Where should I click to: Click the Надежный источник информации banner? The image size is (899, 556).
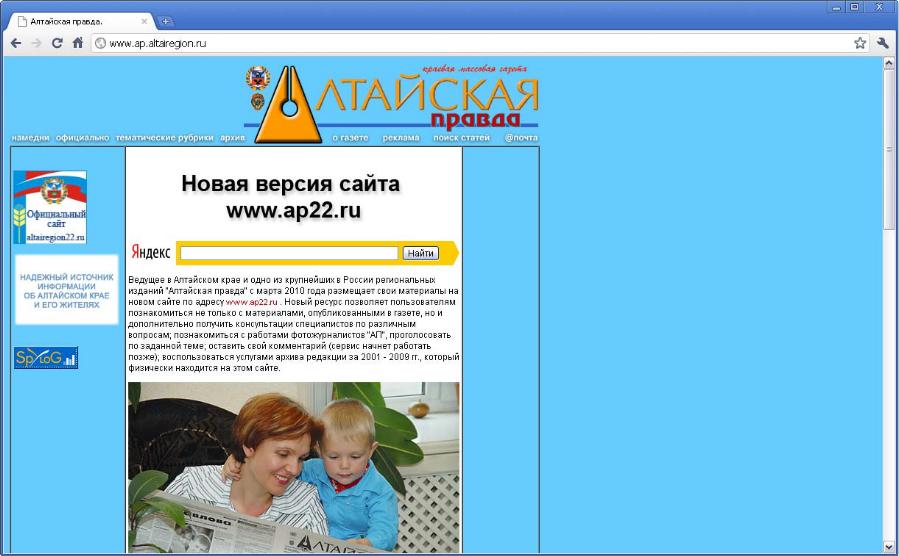pyautogui.click(x=67, y=290)
